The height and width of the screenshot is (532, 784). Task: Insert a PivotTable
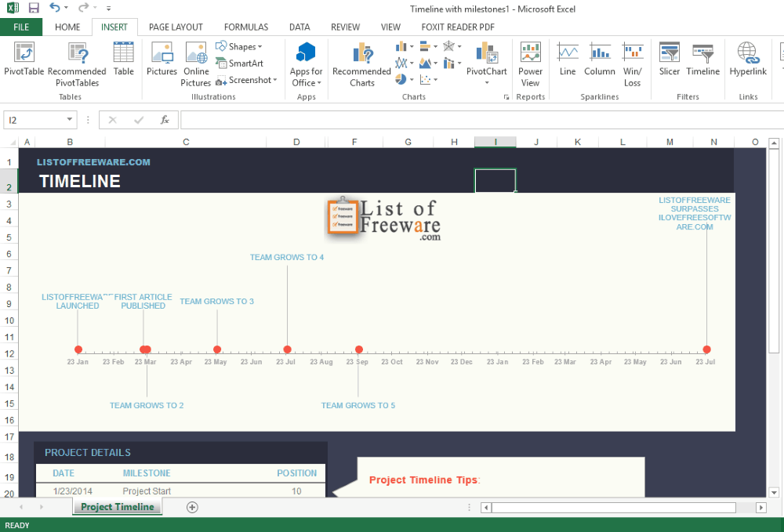pos(24,59)
